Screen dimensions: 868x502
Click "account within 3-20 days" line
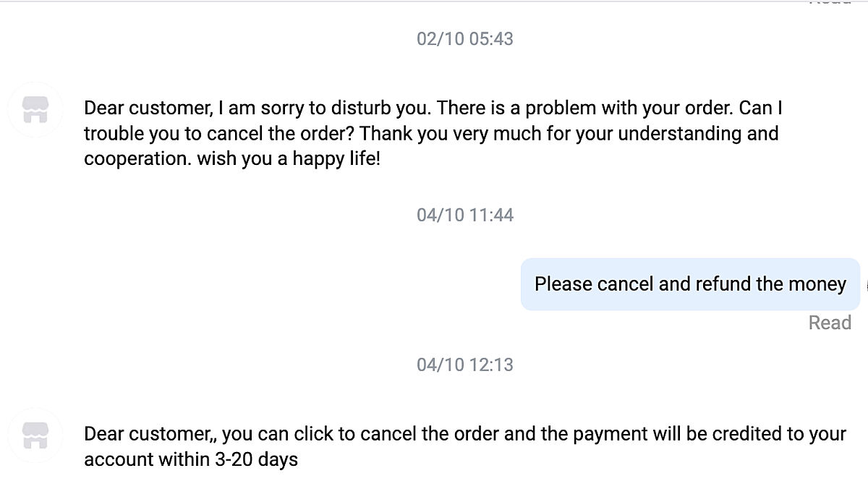[191, 459]
